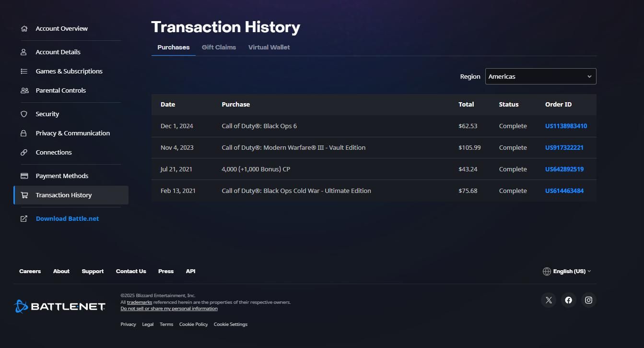The height and width of the screenshot is (348, 644).
Task: Click the list icon beside Games & Subscriptions
Action: click(24, 72)
